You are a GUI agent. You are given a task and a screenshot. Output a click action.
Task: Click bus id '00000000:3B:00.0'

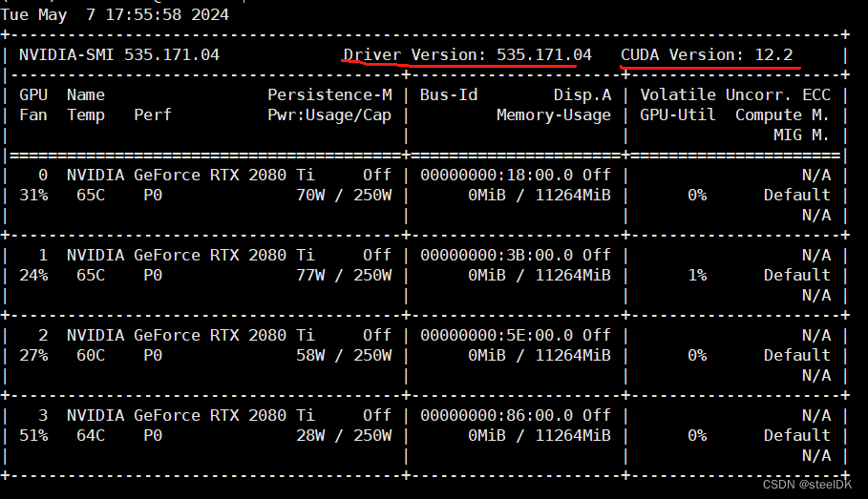[497, 255]
